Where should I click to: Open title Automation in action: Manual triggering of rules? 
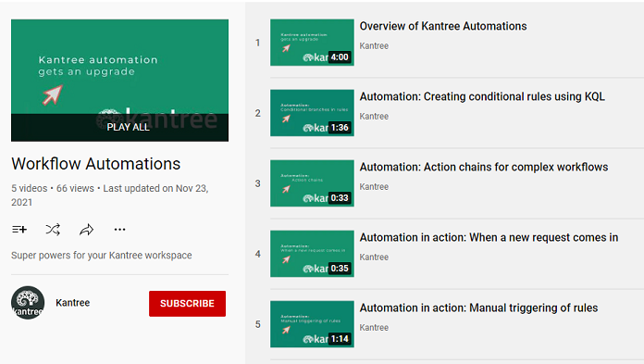[479, 308]
